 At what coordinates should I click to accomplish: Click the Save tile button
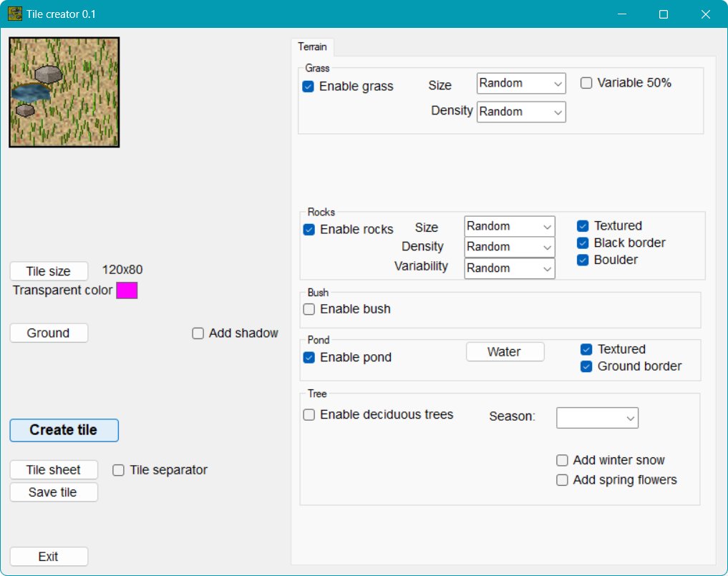click(x=54, y=492)
